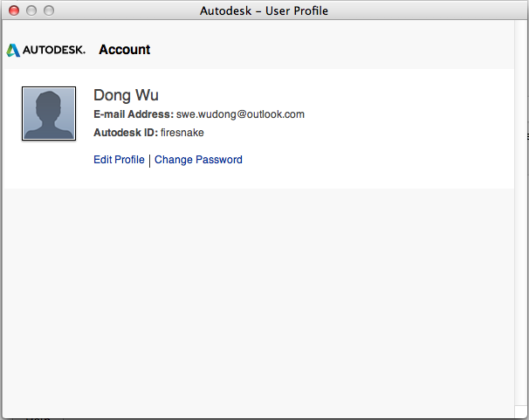529x420 pixels.
Task: Click the vertical scrollbar track on right
Action: point(520,218)
